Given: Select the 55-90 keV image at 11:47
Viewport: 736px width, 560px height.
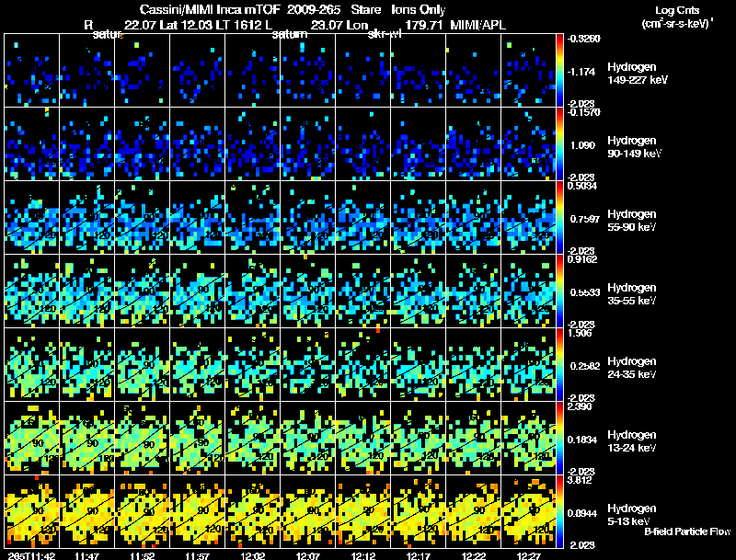Looking at the screenshot, I should click(86, 218).
